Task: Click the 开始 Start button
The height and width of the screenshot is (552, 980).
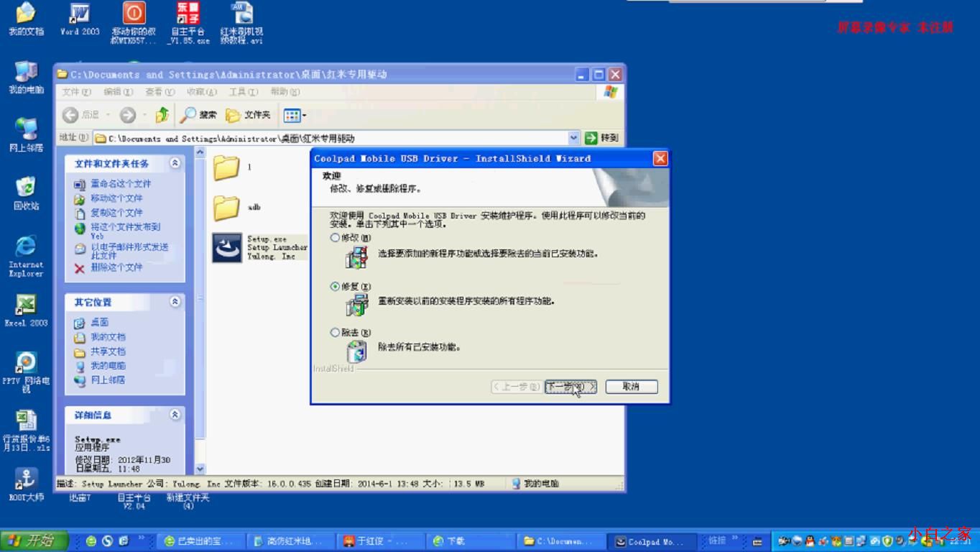Action: (34, 540)
